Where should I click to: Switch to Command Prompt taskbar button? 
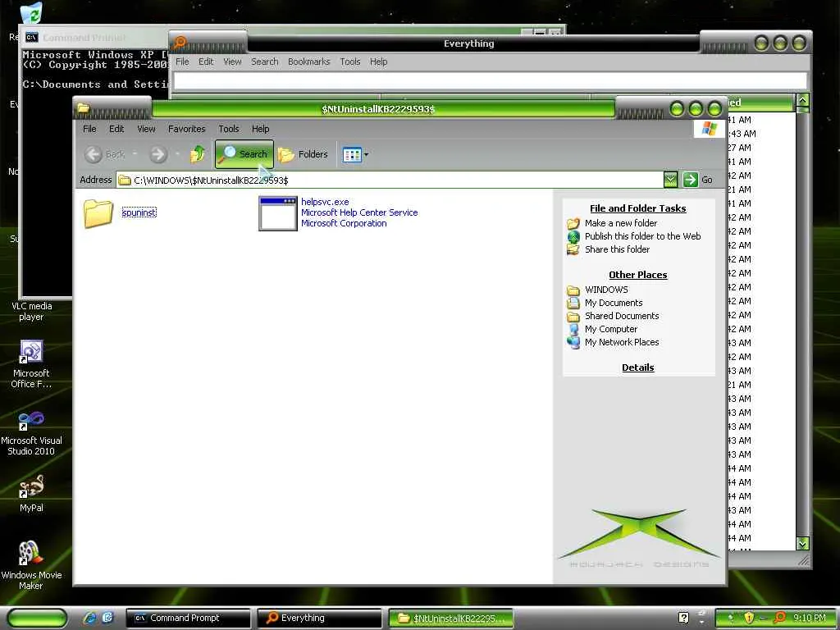click(x=188, y=619)
